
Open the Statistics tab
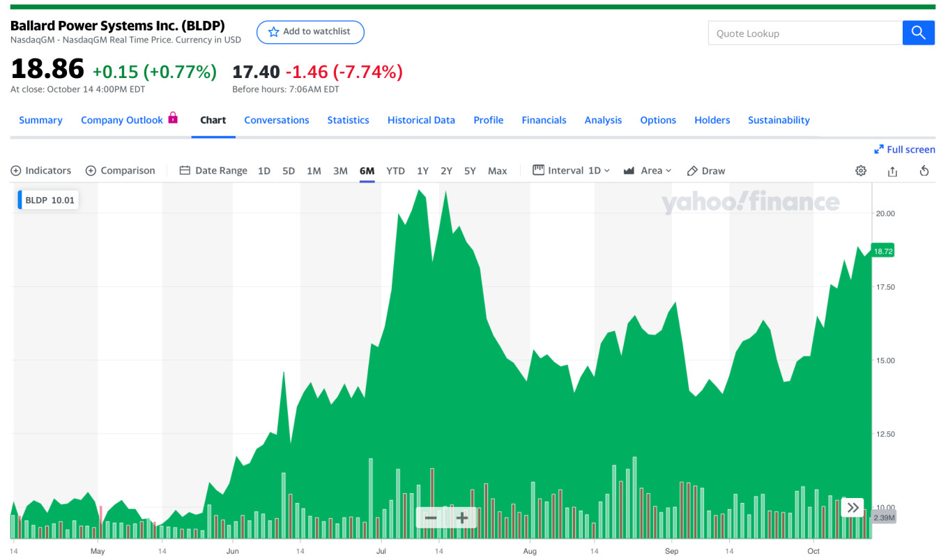(x=349, y=120)
